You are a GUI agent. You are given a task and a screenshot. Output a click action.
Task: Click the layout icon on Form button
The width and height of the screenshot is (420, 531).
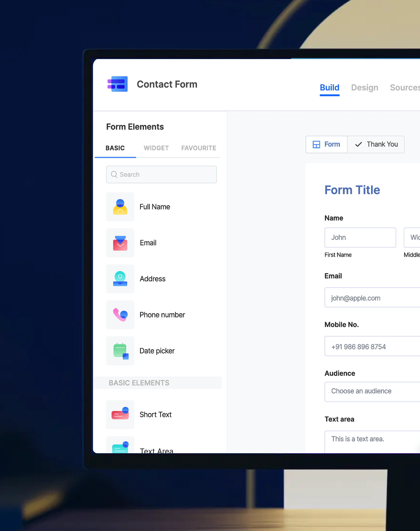(316, 144)
